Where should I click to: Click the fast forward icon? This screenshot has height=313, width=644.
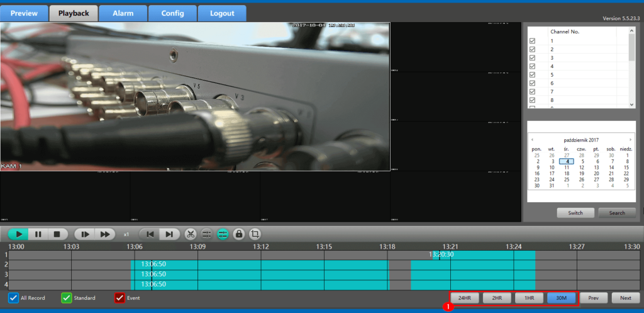(x=104, y=234)
